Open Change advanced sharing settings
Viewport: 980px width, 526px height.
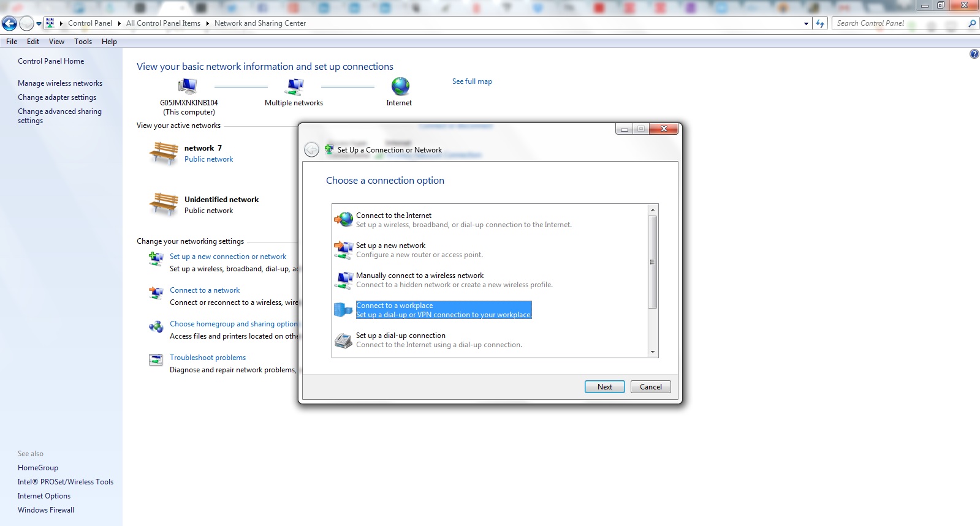tap(59, 116)
